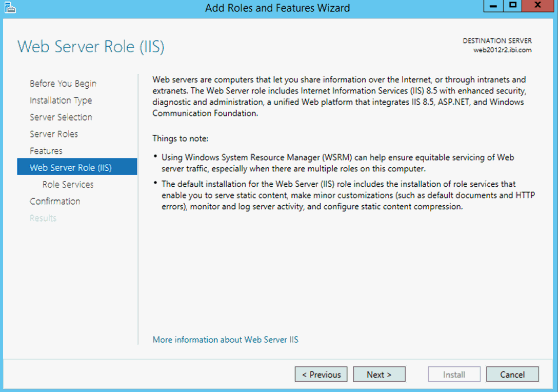Go to the Before You Begin step
558x392 pixels.
tap(63, 83)
